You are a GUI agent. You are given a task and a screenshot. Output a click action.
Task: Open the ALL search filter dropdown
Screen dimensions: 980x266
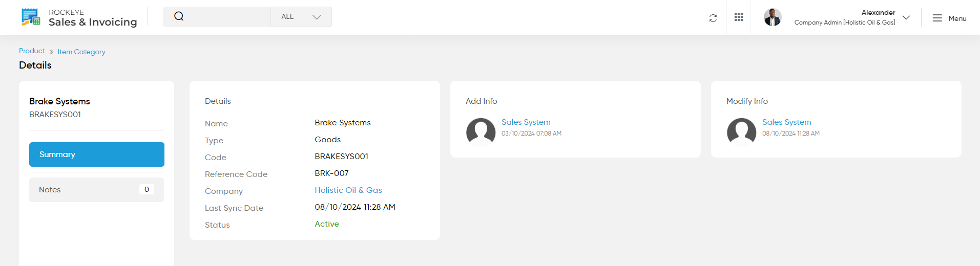coord(301,17)
